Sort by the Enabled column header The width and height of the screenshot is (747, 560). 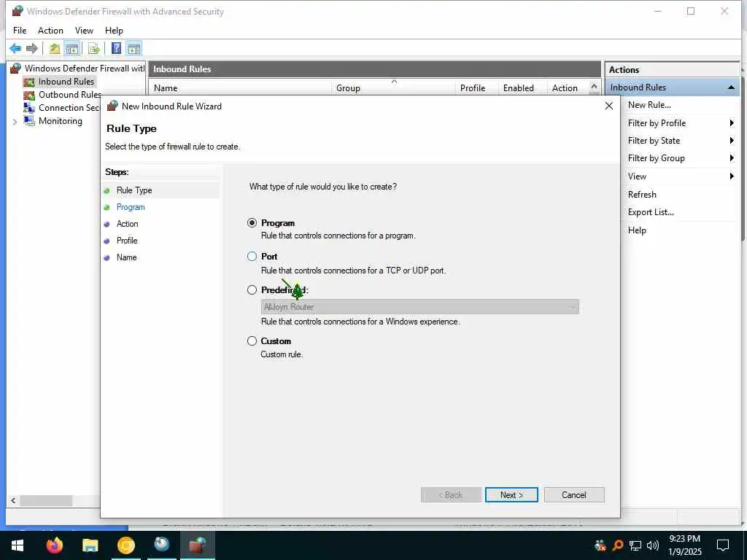click(x=522, y=88)
